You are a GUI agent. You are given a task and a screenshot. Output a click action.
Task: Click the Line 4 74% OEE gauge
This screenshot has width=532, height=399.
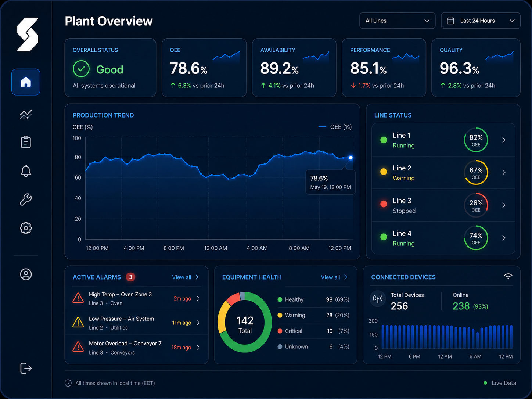pyautogui.click(x=476, y=238)
